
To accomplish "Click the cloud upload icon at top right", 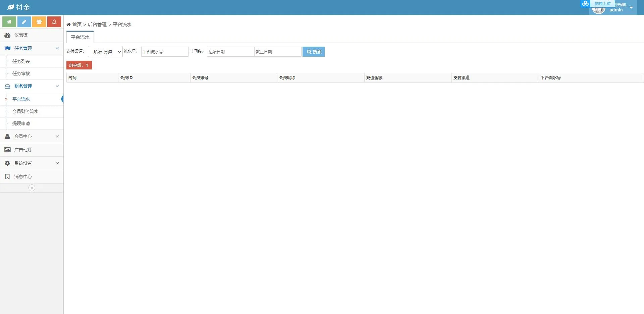I will click(585, 3).
